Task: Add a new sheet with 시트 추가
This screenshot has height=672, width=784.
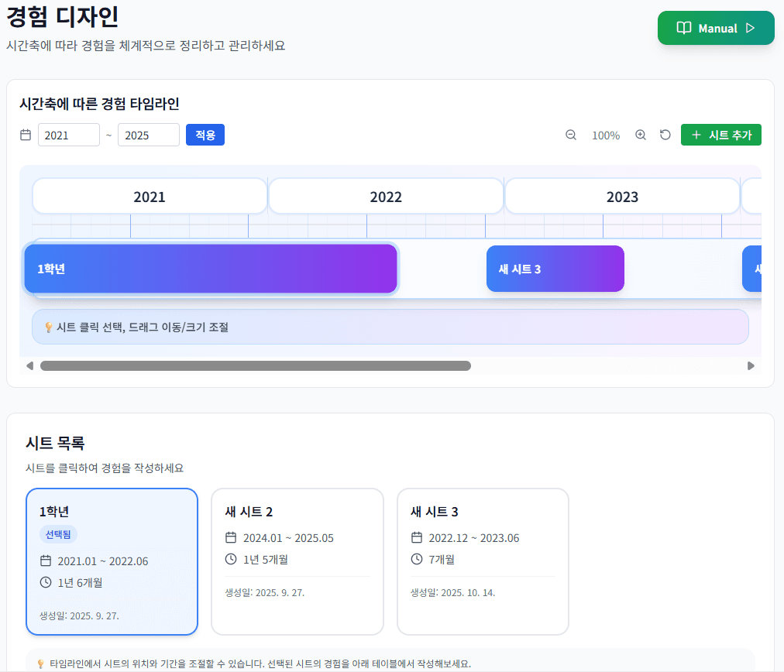Action: (x=720, y=134)
